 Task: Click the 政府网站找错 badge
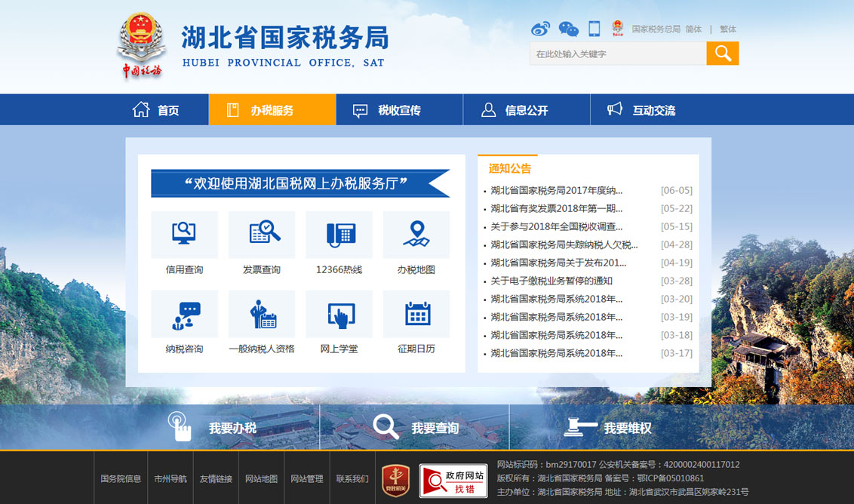[x=453, y=481]
